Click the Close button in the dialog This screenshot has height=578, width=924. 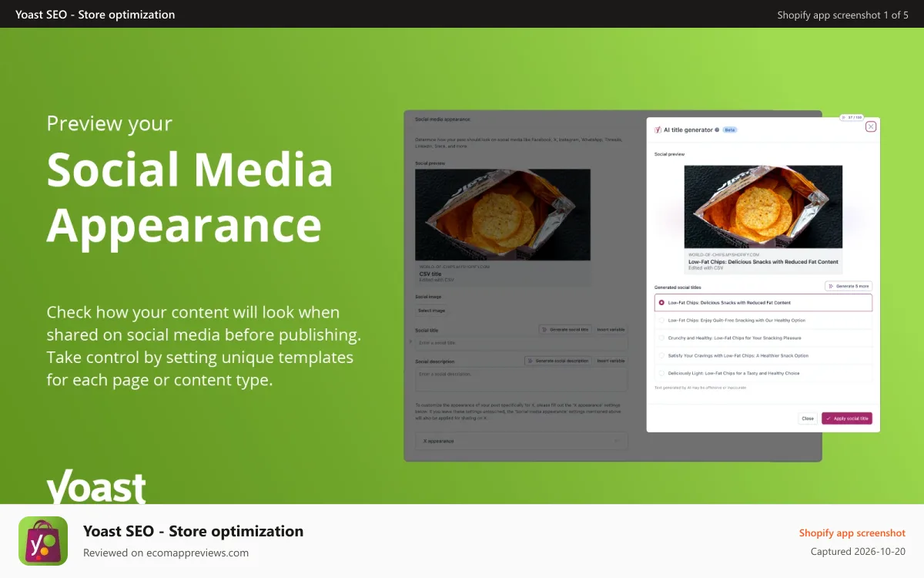(808, 418)
